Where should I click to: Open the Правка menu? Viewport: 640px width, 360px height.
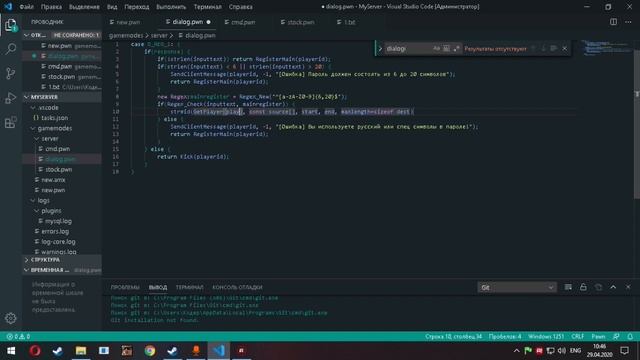51,7
